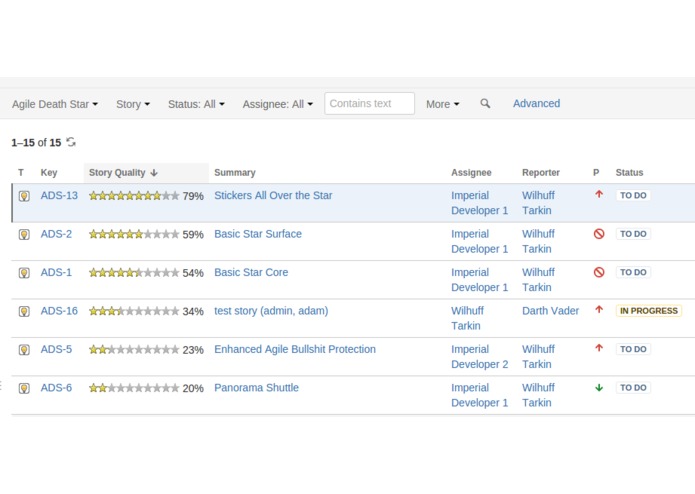Open issue key ADS-2
The width and height of the screenshot is (695, 494).
pos(56,234)
